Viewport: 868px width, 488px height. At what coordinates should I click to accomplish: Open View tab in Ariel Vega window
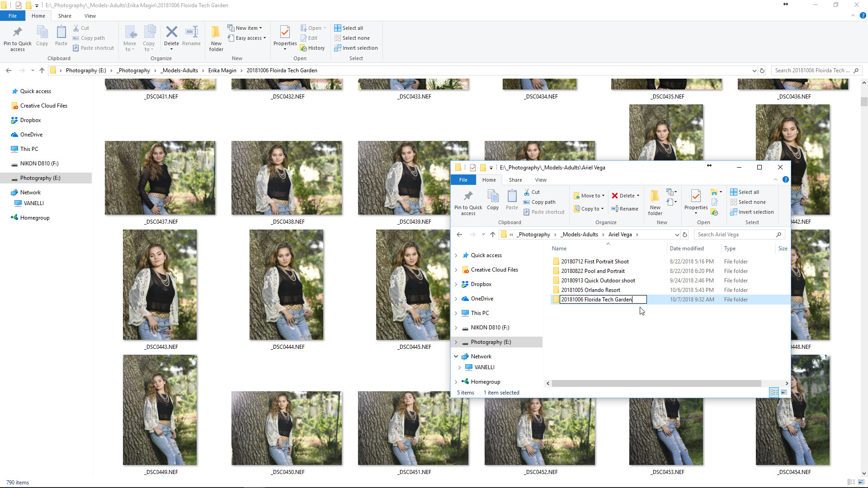coord(541,180)
